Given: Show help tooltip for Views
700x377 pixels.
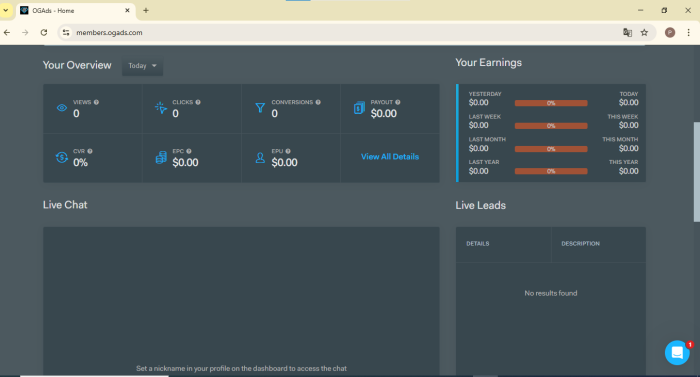Looking at the screenshot, I should [96, 102].
